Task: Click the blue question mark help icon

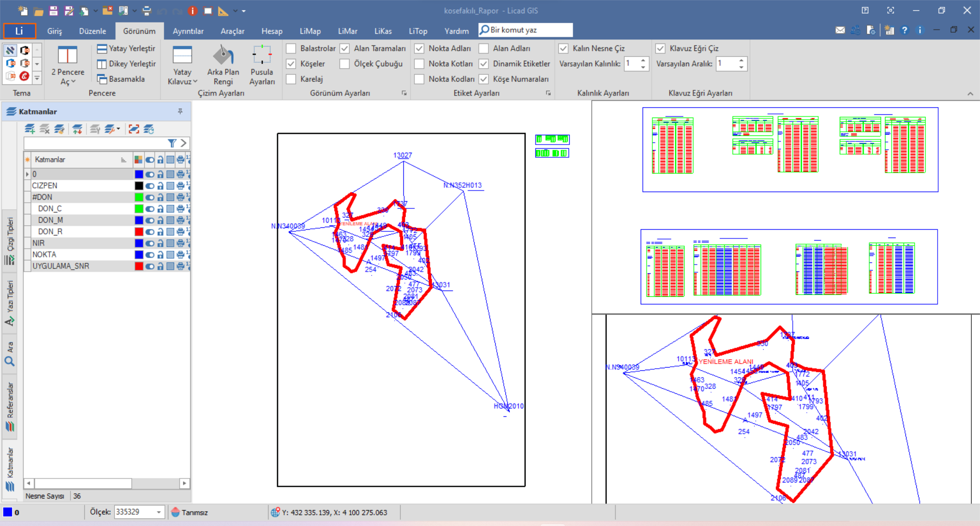Action: (904, 31)
